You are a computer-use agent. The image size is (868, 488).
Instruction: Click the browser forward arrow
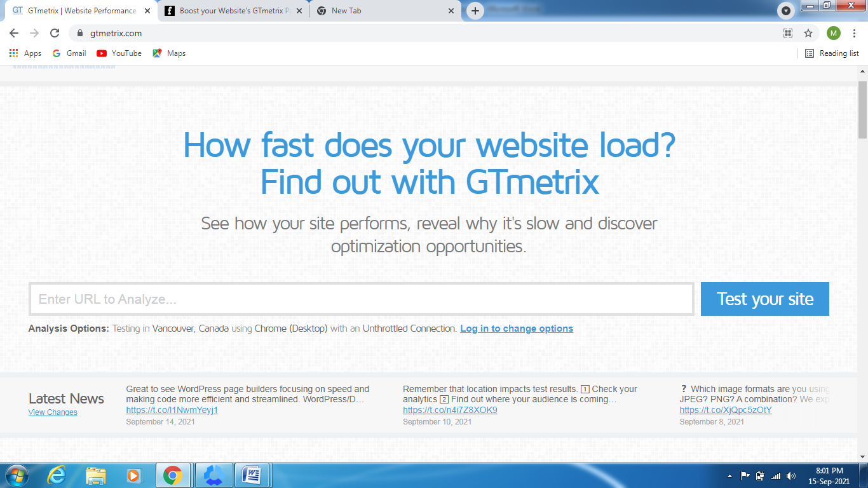tap(34, 33)
